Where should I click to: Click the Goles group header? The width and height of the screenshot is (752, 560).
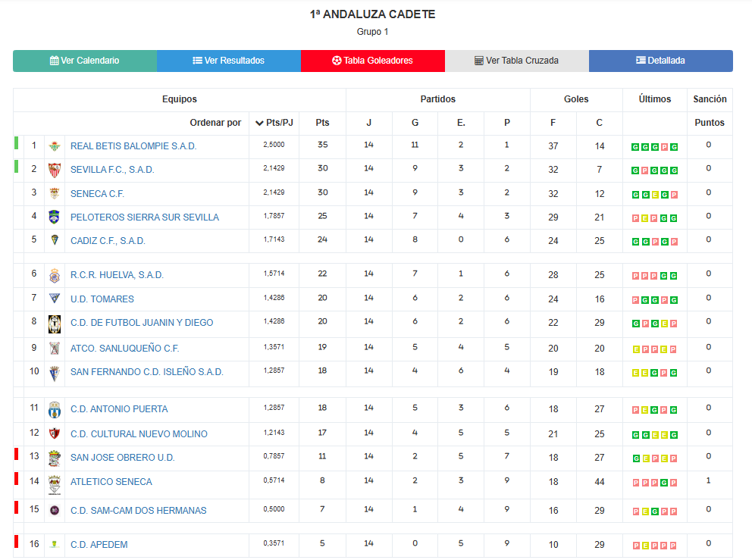[x=576, y=99]
